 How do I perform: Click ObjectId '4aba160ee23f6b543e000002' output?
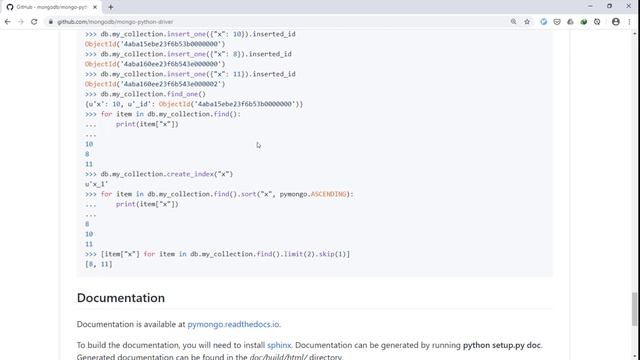click(155, 84)
